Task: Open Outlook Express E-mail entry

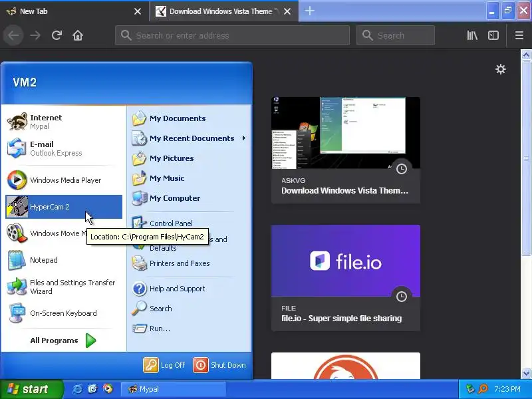Action: tap(64, 148)
